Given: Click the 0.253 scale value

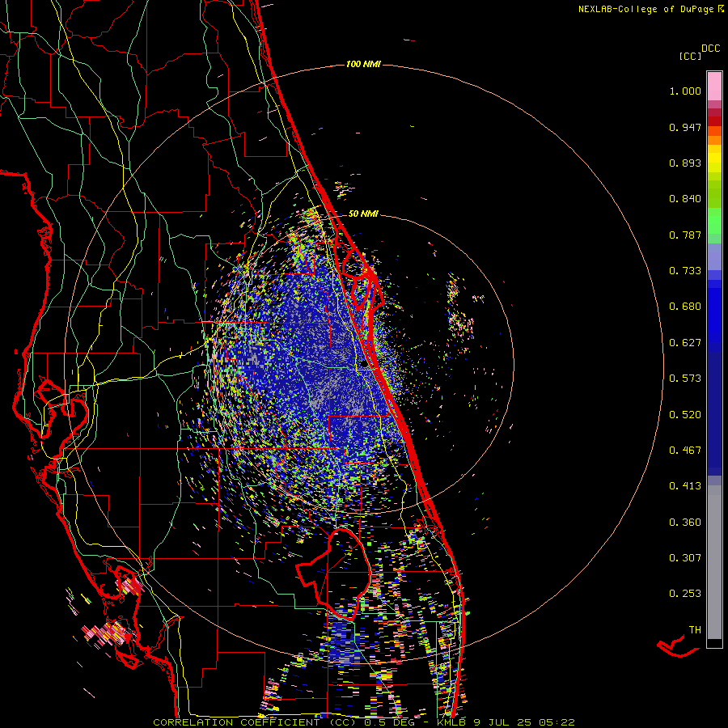Looking at the screenshot, I should [685, 594].
